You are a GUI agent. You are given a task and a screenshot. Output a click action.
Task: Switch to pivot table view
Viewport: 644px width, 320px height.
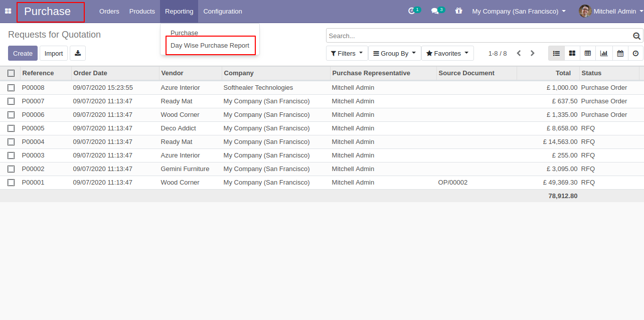click(588, 53)
